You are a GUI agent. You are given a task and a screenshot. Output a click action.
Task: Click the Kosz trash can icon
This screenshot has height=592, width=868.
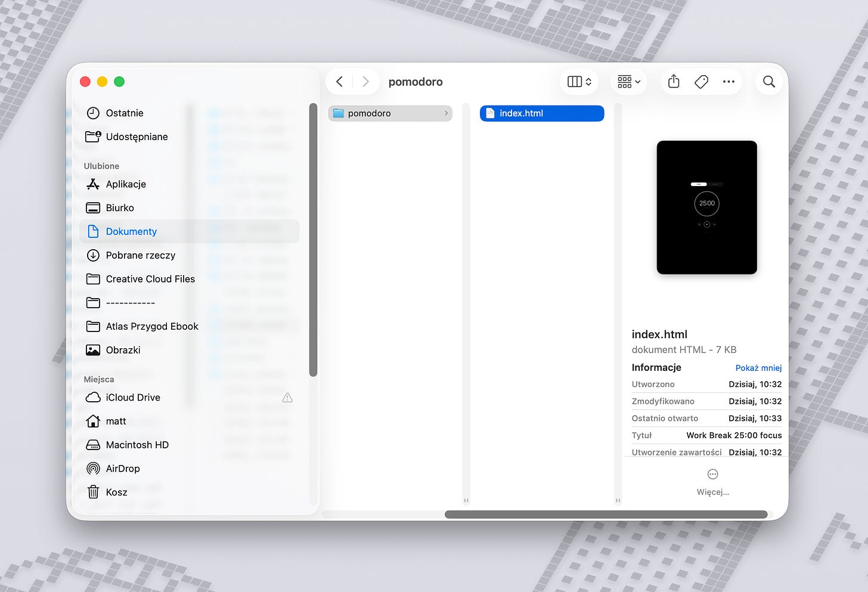(93, 492)
